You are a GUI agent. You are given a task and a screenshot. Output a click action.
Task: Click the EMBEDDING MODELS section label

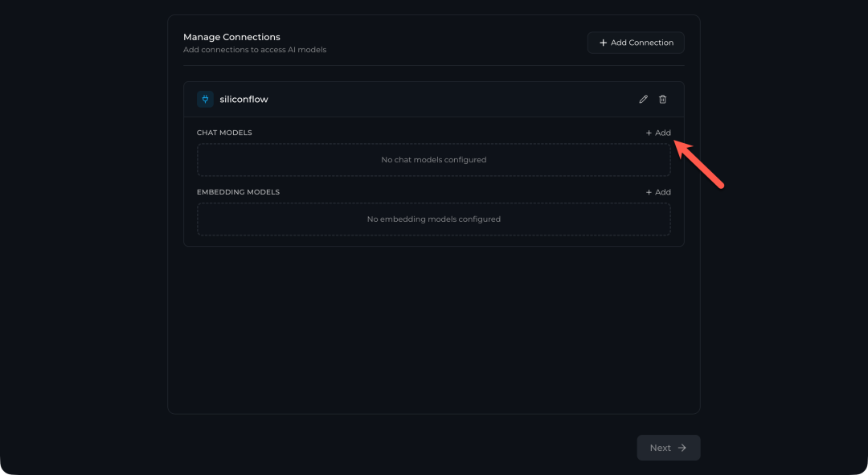tap(238, 192)
